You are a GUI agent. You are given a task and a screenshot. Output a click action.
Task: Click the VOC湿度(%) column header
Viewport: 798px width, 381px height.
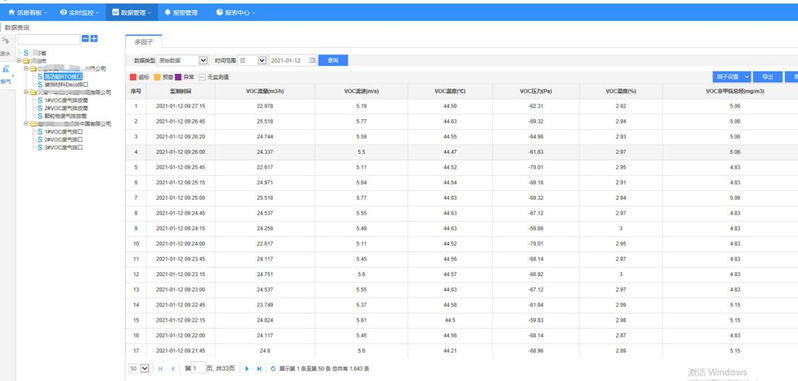[621, 91]
